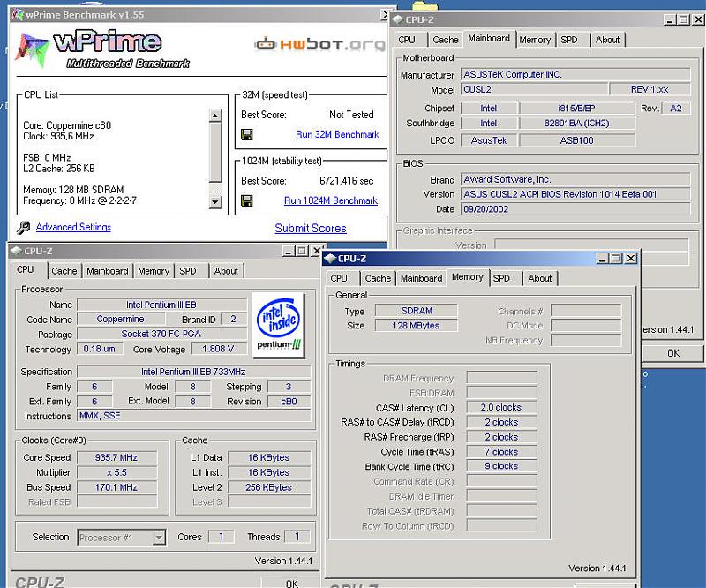Screen dimensions: 706x588
Task: Click OK button in Mainboard CPU-Z window
Action: point(673,353)
